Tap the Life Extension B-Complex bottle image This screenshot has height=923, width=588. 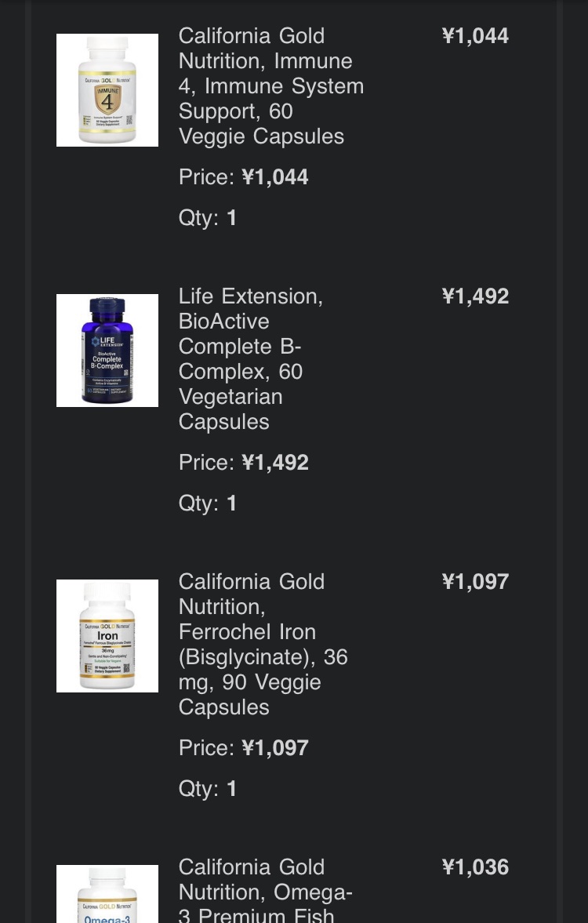pyautogui.click(x=107, y=350)
